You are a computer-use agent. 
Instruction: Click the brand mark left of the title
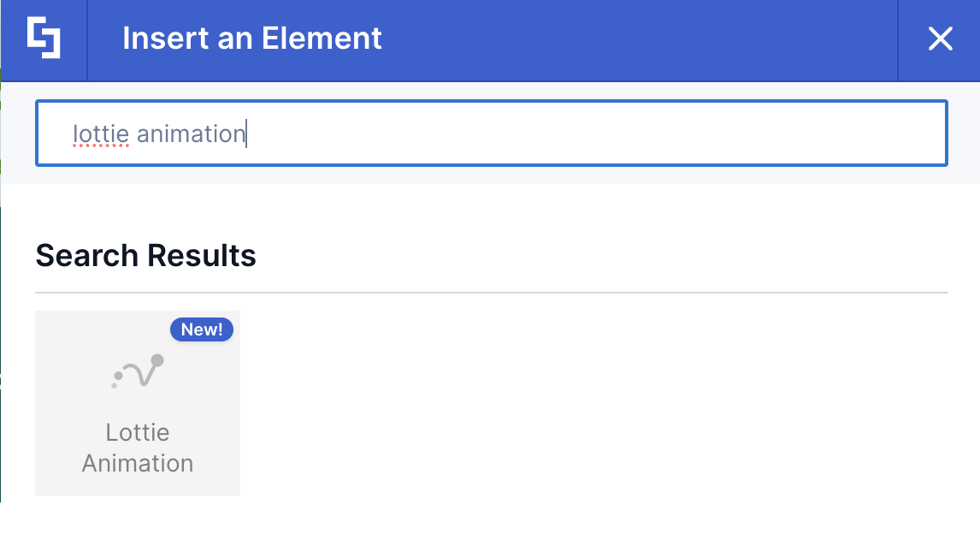[x=43, y=39]
